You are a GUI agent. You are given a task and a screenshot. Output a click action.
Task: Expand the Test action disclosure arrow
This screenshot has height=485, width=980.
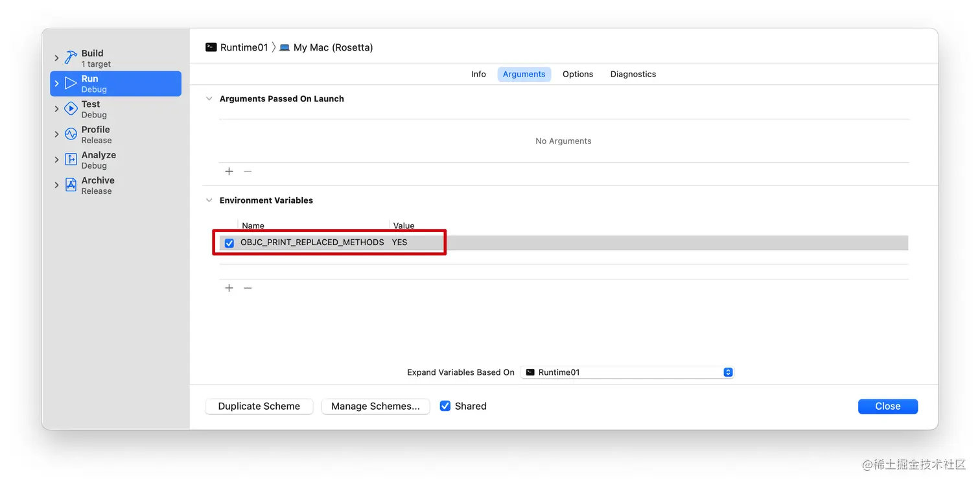tap(57, 109)
